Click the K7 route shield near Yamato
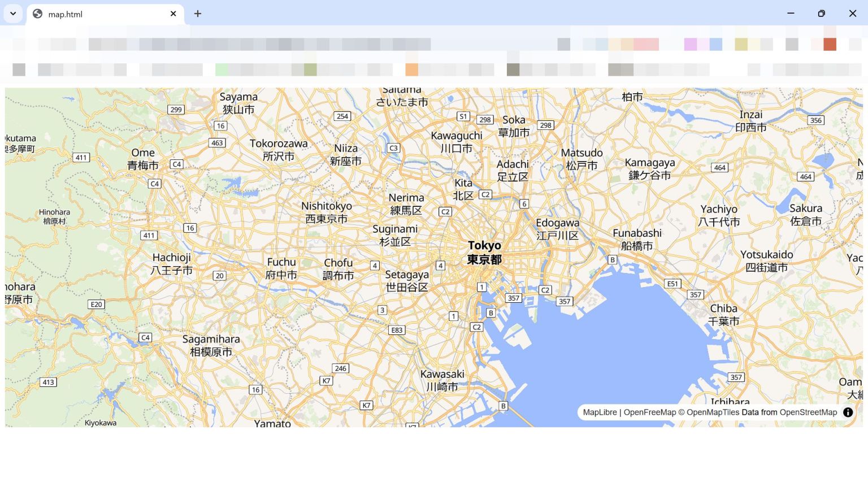The image size is (868, 487). coord(366,405)
